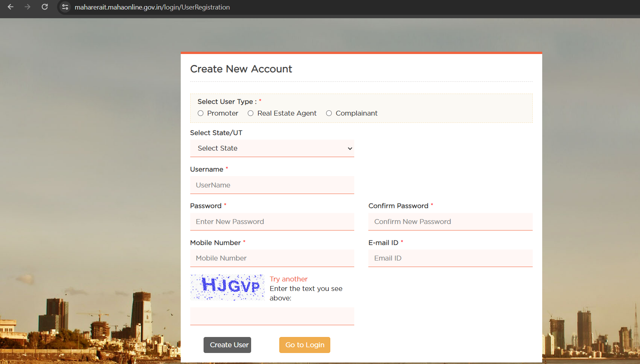
Task: Click the HJGVP captcha image
Action: (228, 287)
